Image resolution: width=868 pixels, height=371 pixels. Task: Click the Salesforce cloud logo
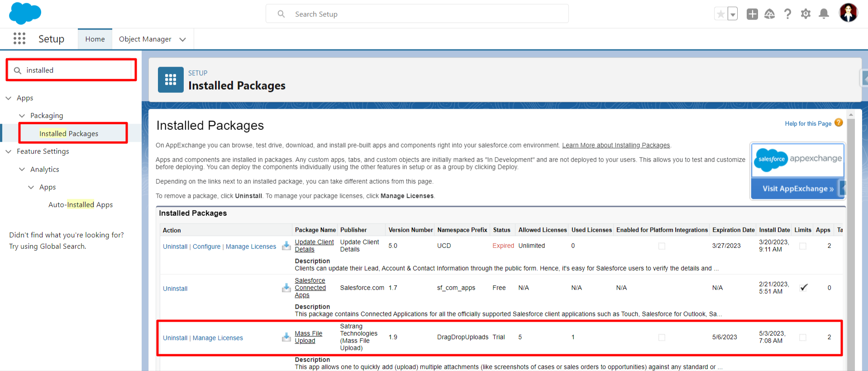(25, 13)
